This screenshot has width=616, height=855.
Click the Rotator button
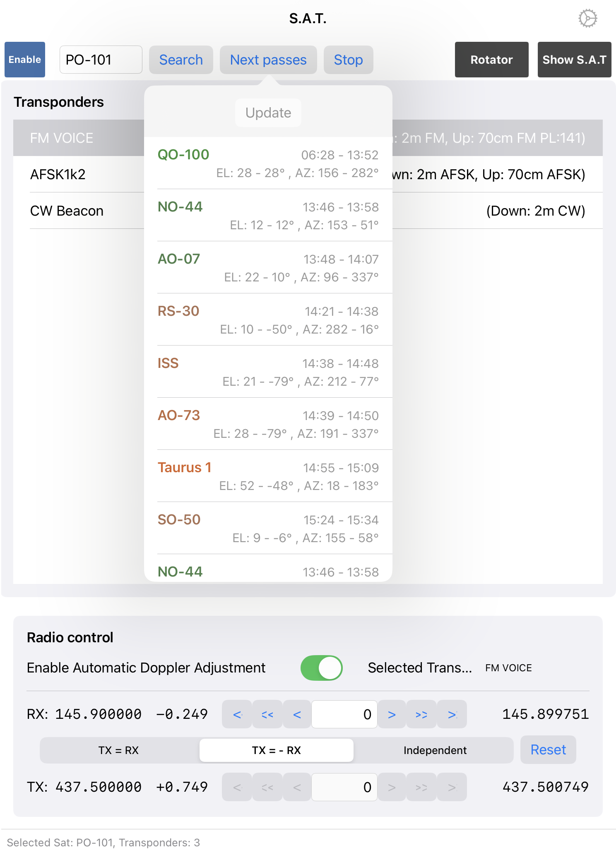pyautogui.click(x=491, y=60)
